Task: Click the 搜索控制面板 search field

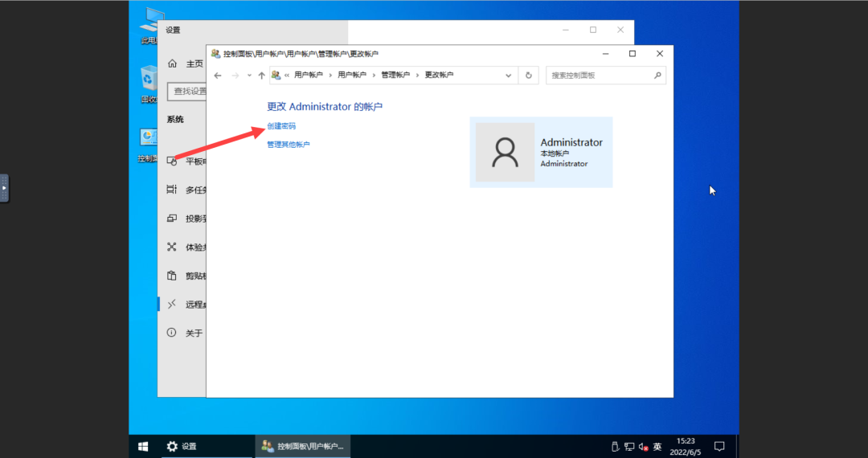Action: tap(600, 76)
